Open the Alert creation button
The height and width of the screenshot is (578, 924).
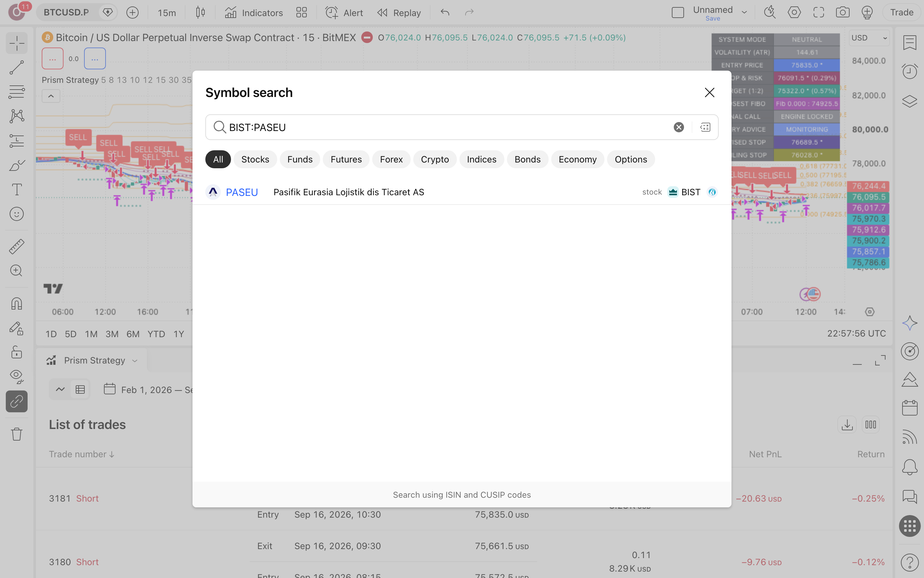[344, 13]
